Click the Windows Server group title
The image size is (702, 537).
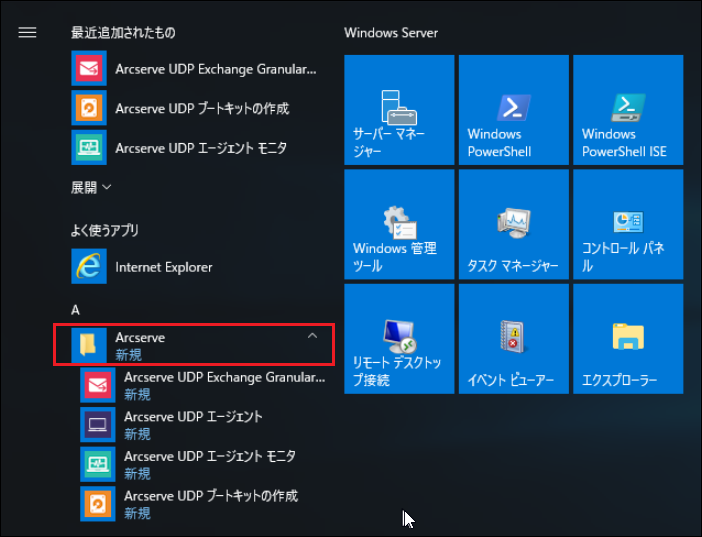pyautogui.click(x=391, y=33)
